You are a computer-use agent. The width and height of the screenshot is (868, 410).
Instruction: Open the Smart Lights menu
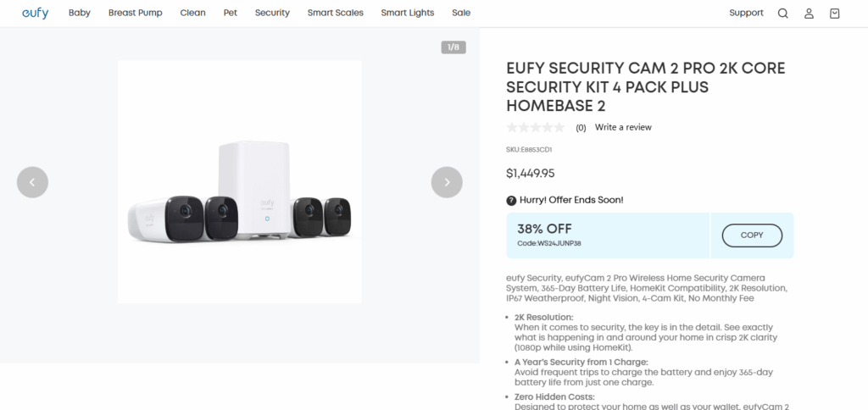(x=407, y=13)
